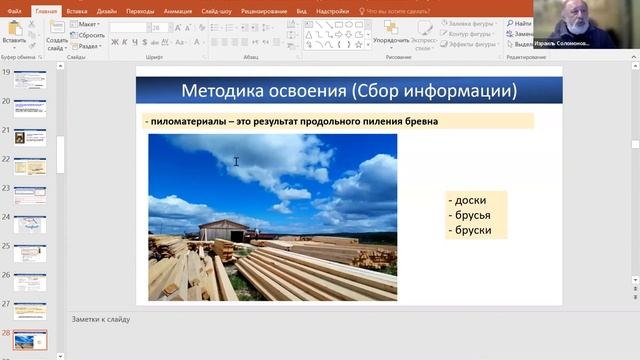
Task: Click the Сбросить reset button
Action: tap(87, 35)
